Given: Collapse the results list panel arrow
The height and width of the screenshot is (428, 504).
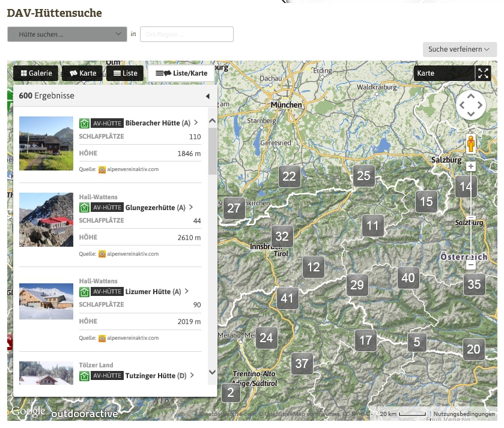Looking at the screenshot, I should point(208,96).
